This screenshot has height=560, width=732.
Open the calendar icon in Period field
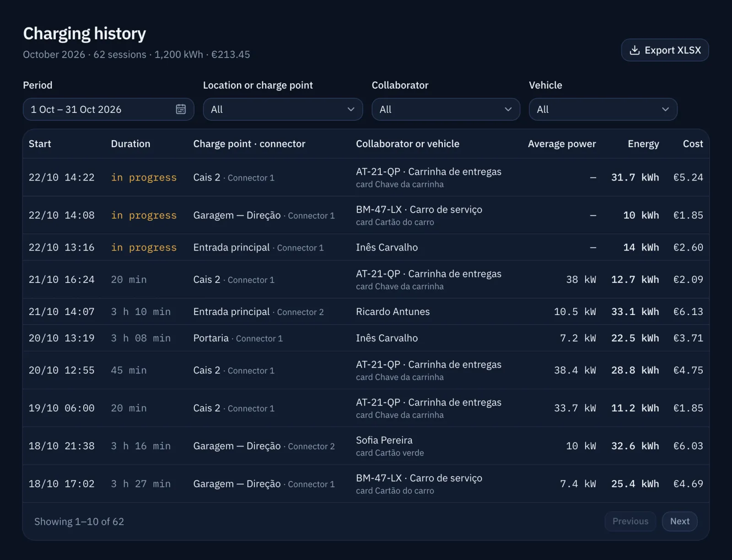point(181,109)
